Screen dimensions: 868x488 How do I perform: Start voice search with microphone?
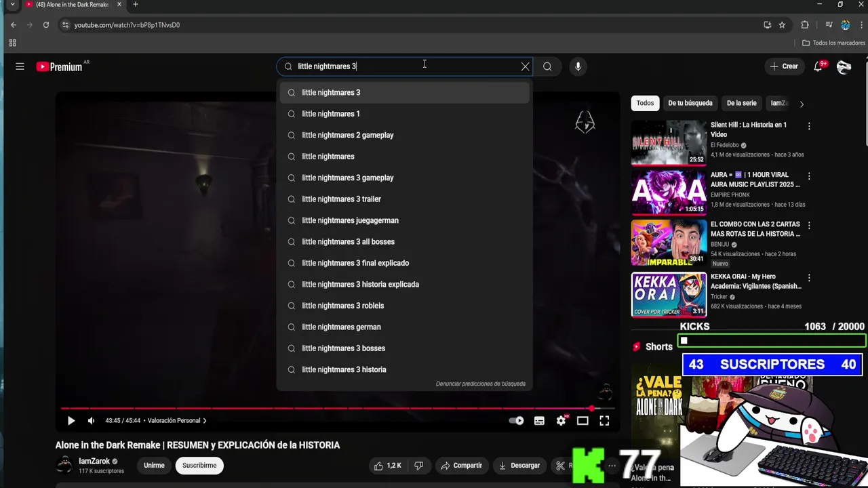point(578,66)
